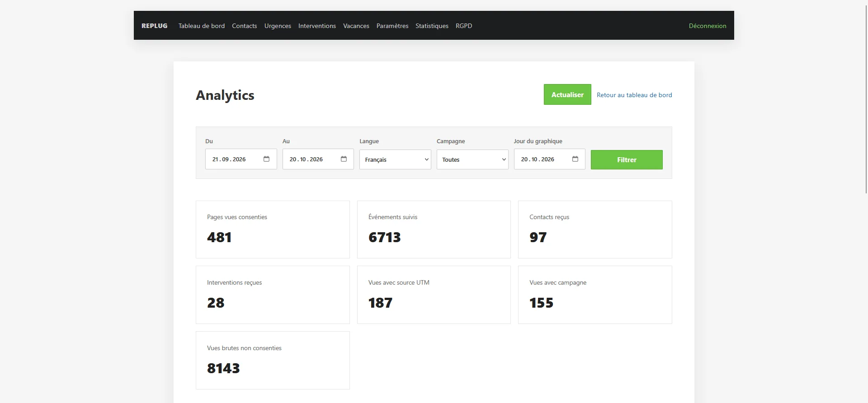The height and width of the screenshot is (403, 868).
Task: Navigate to Interventions page
Action: tap(317, 26)
